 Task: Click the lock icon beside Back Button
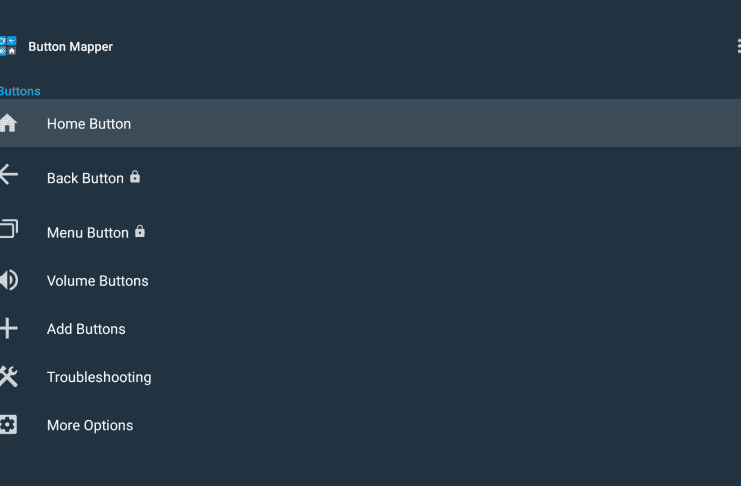pyautogui.click(x=135, y=176)
